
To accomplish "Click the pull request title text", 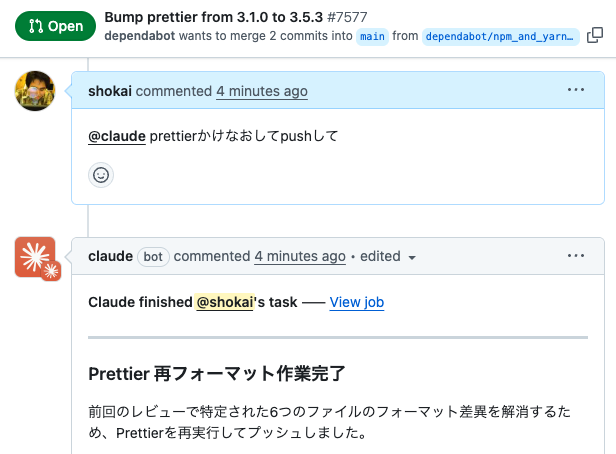I will pos(214,17).
